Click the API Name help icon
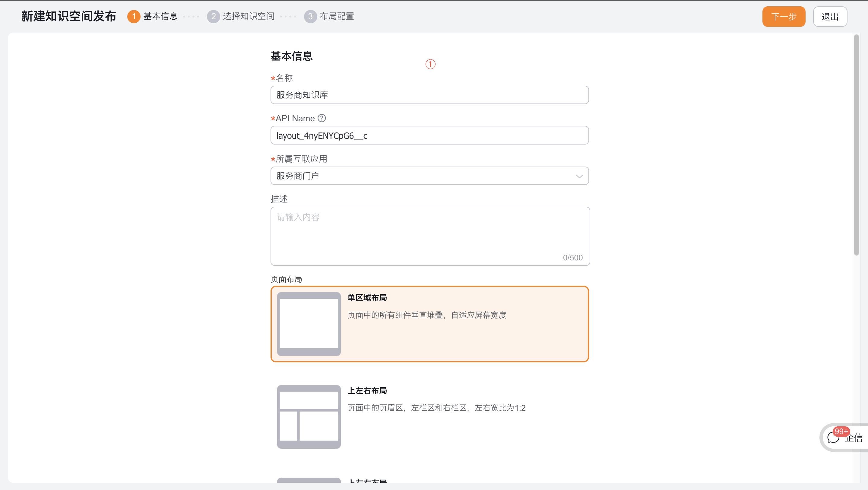 [x=322, y=118]
